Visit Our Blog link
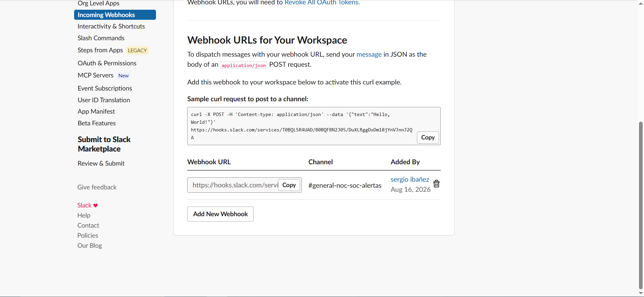 point(90,245)
